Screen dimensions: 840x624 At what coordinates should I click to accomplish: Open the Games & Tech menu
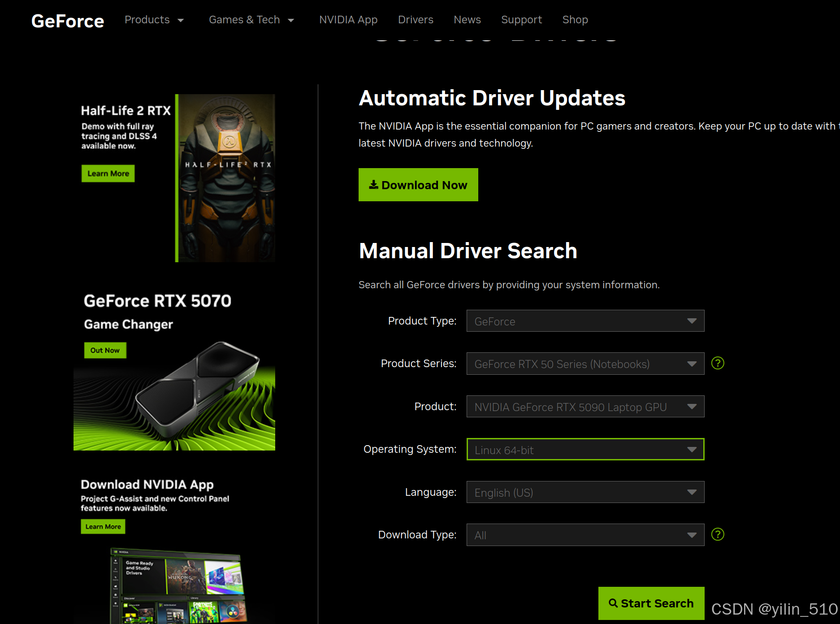pyautogui.click(x=244, y=20)
